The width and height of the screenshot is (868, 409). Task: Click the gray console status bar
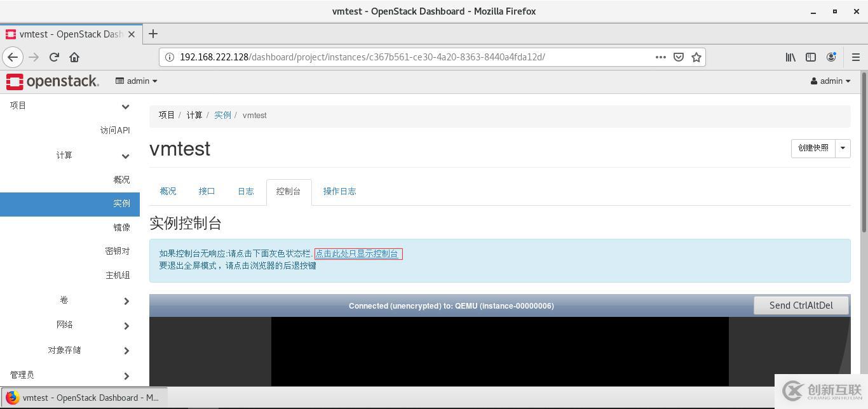pos(451,305)
